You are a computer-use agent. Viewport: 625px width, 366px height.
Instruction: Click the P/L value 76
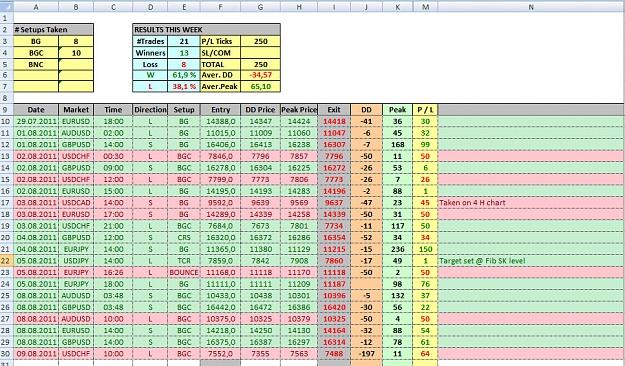point(425,284)
